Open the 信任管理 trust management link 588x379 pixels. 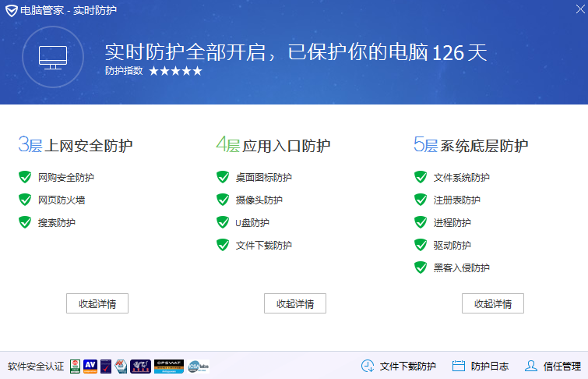(x=562, y=367)
